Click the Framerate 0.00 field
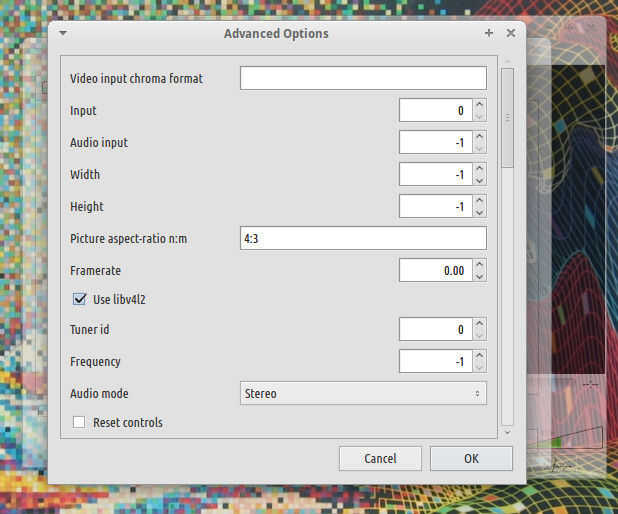Screen dimensions: 618x514 (x=436, y=270)
